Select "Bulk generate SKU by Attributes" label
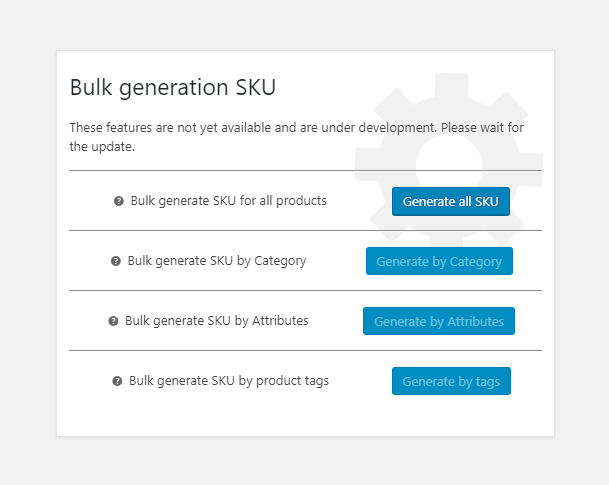Viewport: 609px width, 485px height. [x=216, y=321]
